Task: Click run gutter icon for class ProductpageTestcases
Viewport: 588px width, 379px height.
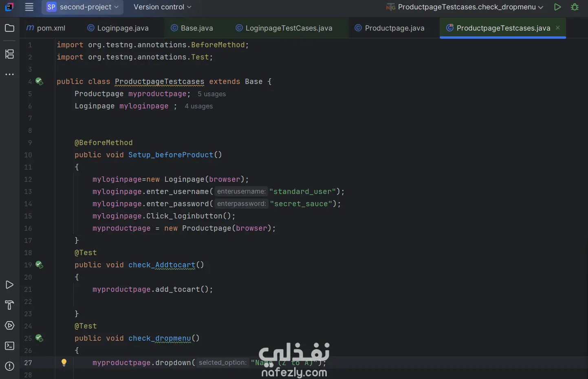Action: pos(40,82)
